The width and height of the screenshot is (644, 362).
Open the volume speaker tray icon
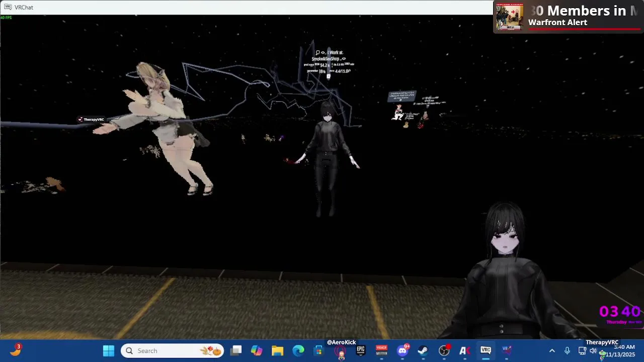tap(593, 351)
